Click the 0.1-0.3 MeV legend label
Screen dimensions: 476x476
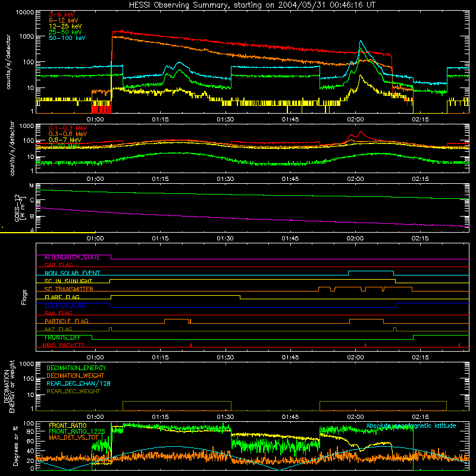[68, 128]
